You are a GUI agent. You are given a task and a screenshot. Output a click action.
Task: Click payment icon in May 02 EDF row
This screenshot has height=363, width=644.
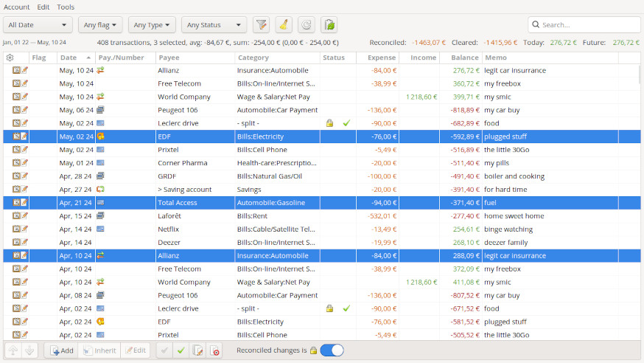tap(100, 136)
